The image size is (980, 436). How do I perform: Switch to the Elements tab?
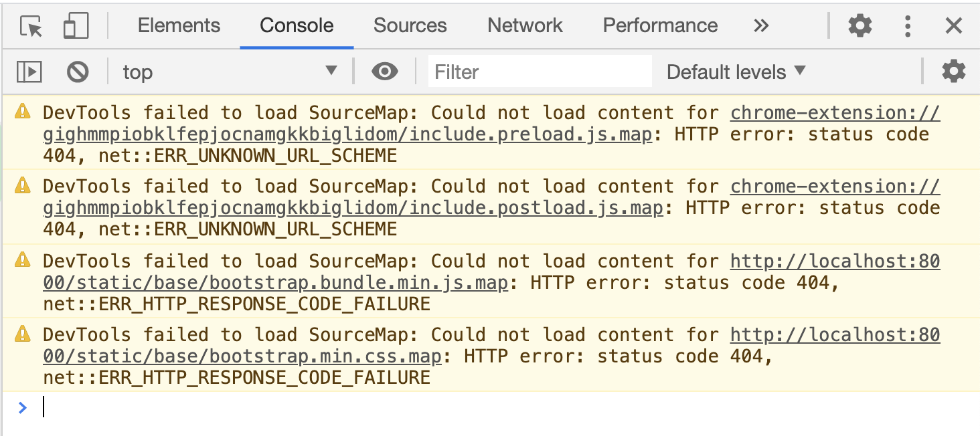click(x=178, y=25)
